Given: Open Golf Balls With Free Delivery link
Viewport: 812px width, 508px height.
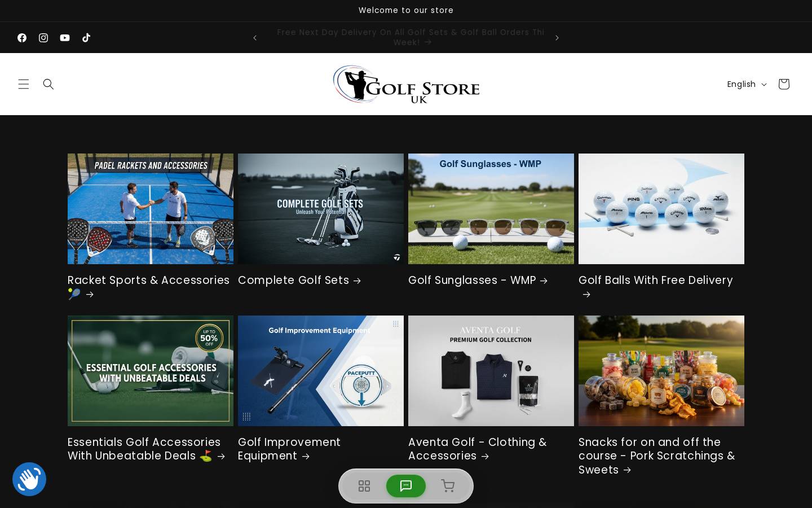Looking at the screenshot, I should pos(656,287).
